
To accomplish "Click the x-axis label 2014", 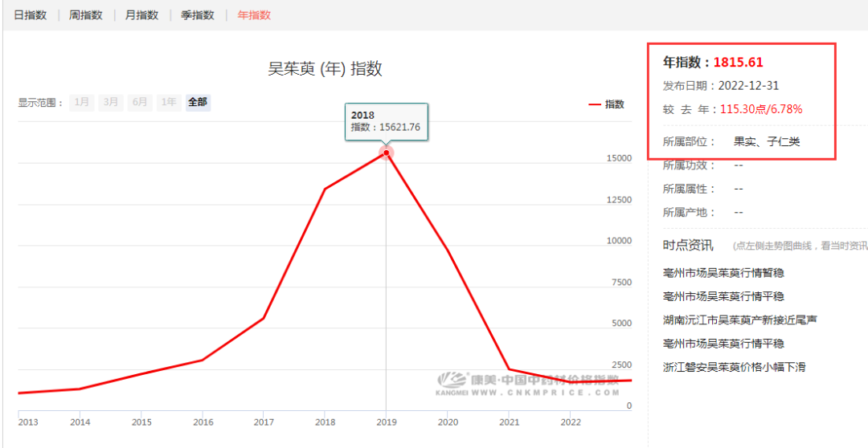I will click(80, 422).
